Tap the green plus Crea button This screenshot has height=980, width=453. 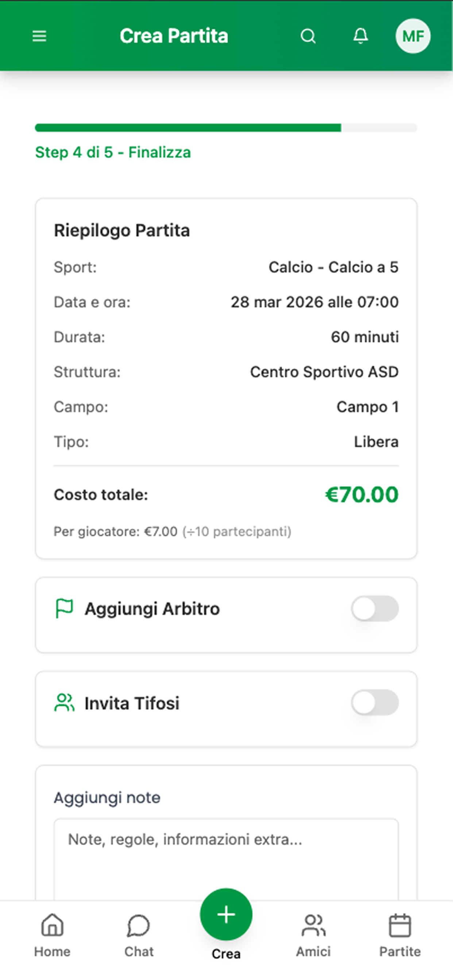point(226,915)
